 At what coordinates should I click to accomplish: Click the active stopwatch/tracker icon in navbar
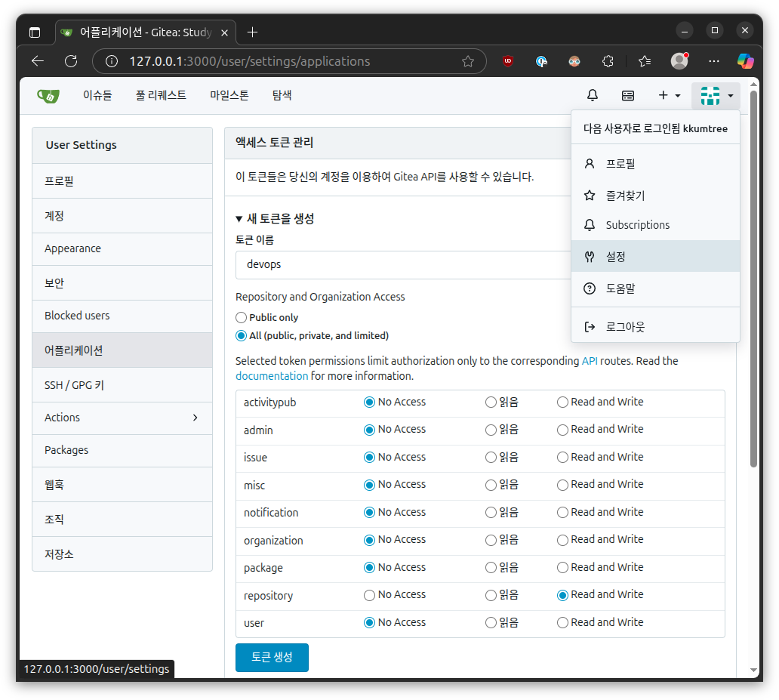coord(628,95)
